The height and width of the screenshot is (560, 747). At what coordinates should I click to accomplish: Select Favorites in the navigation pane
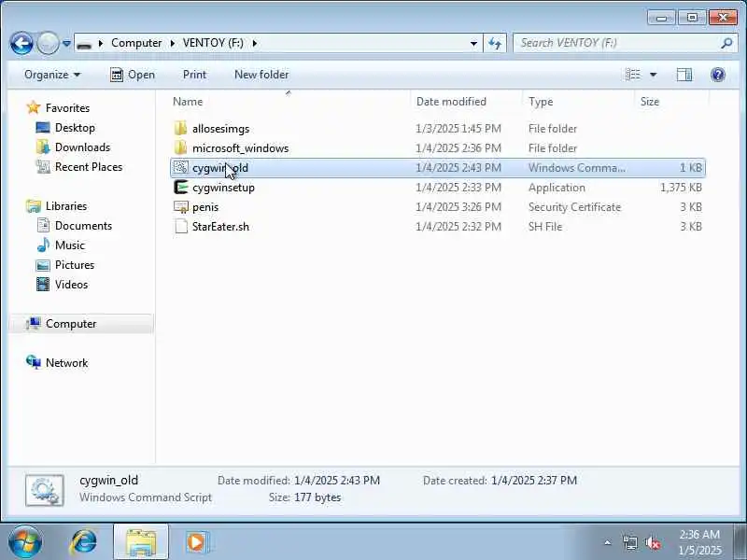point(67,108)
